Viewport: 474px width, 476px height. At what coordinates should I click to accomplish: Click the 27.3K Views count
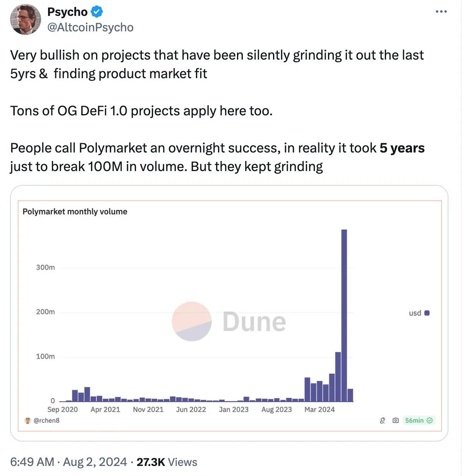click(167, 462)
